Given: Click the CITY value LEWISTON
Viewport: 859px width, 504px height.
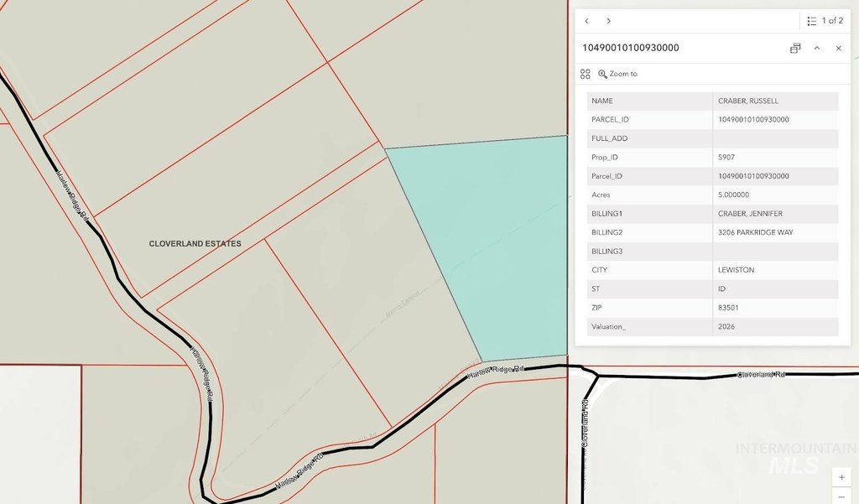Looking at the screenshot, I should 736,270.
